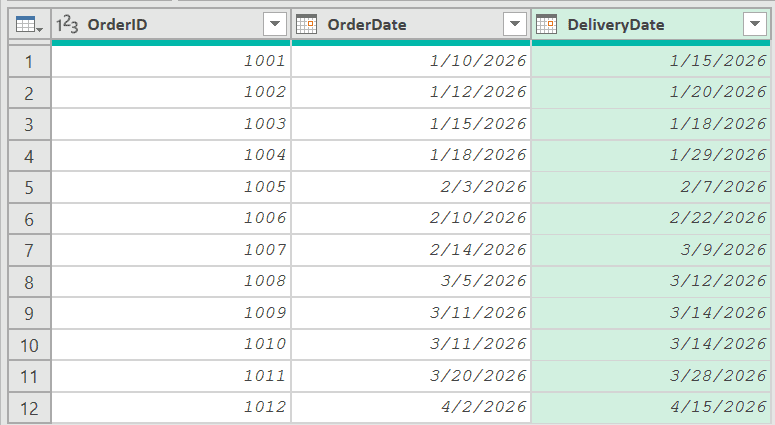
Task: Click OrderDate cell 2/3/2026
Action: [411, 187]
